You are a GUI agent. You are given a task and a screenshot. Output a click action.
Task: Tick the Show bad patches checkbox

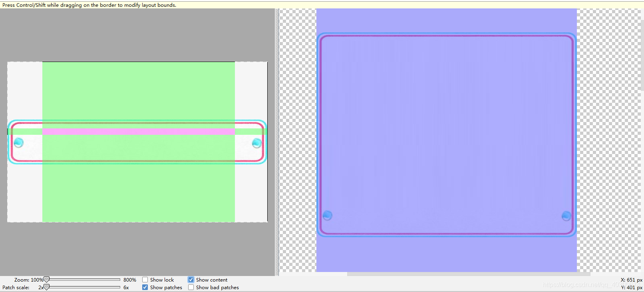point(191,288)
